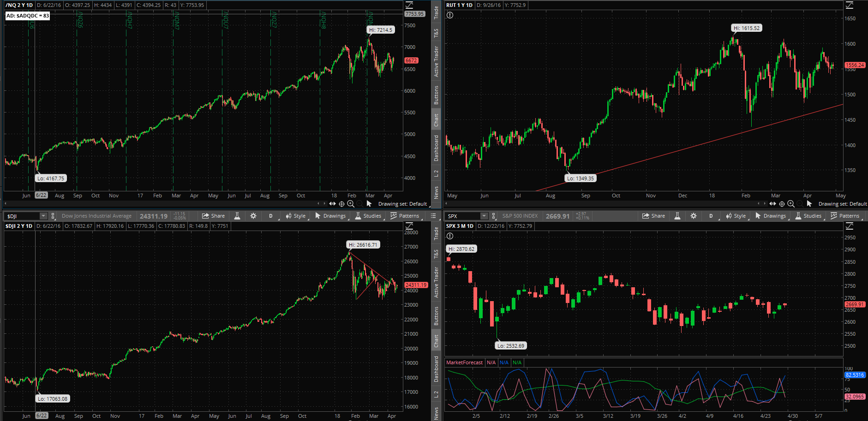Click the Lo: 1349.35 bubble on RUT
This screenshot has width=868, height=421.
pyautogui.click(x=581, y=178)
